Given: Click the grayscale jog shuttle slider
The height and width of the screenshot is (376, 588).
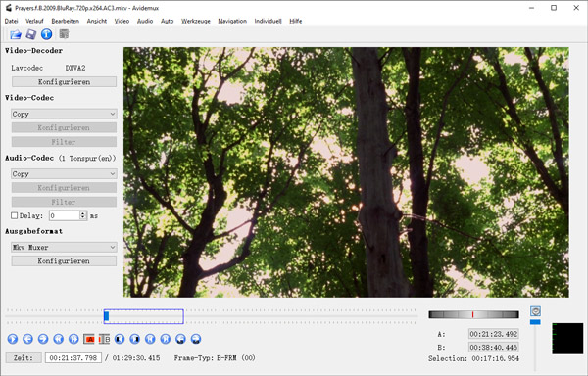Looking at the screenshot, I should pyautogui.click(x=473, y=314).
